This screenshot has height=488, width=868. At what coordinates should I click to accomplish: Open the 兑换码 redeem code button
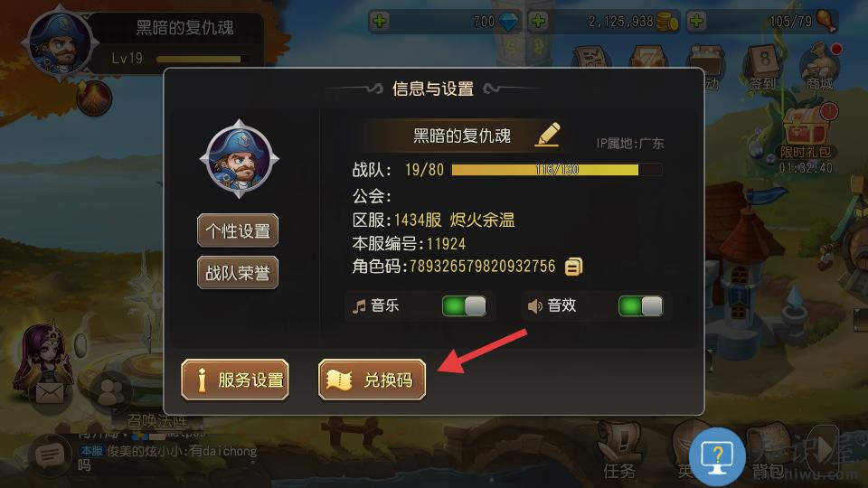(x=372, y=380)
